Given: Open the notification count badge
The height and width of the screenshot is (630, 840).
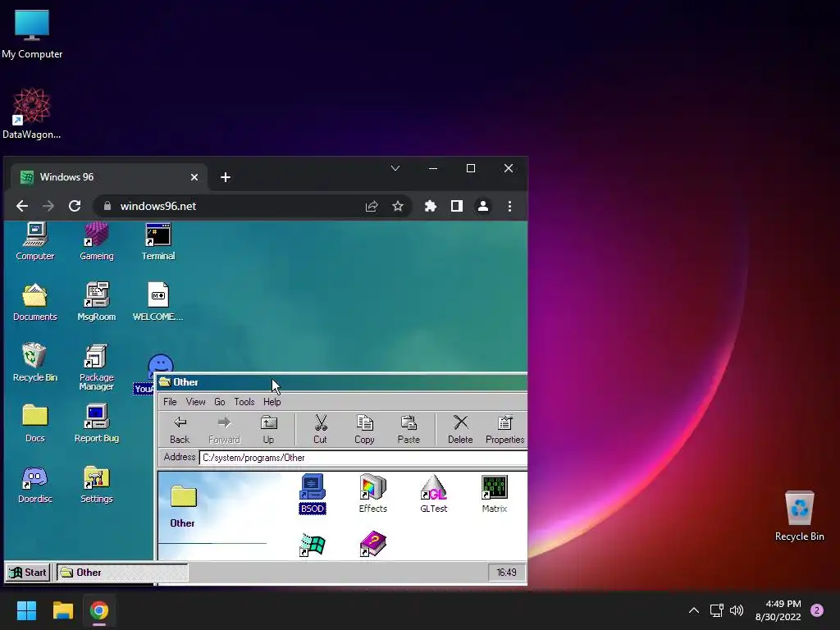Looking at the screenshot, I should click(x=817, y=610).
